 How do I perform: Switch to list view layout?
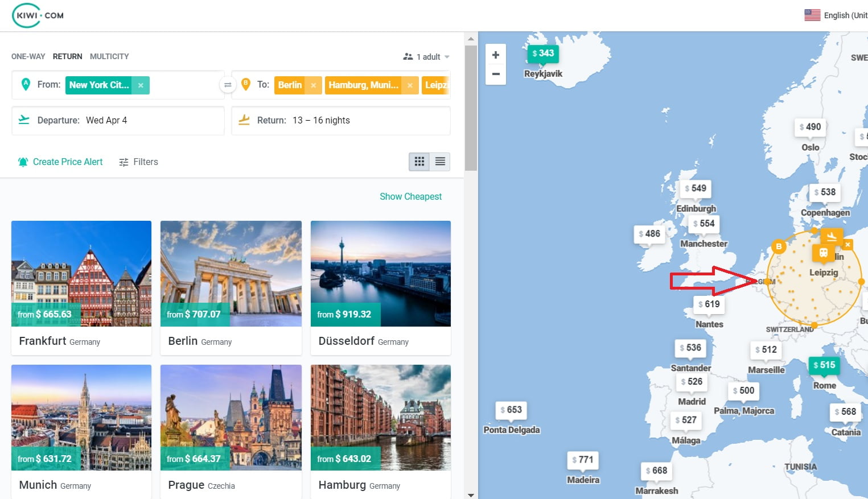tap(440, 162)
